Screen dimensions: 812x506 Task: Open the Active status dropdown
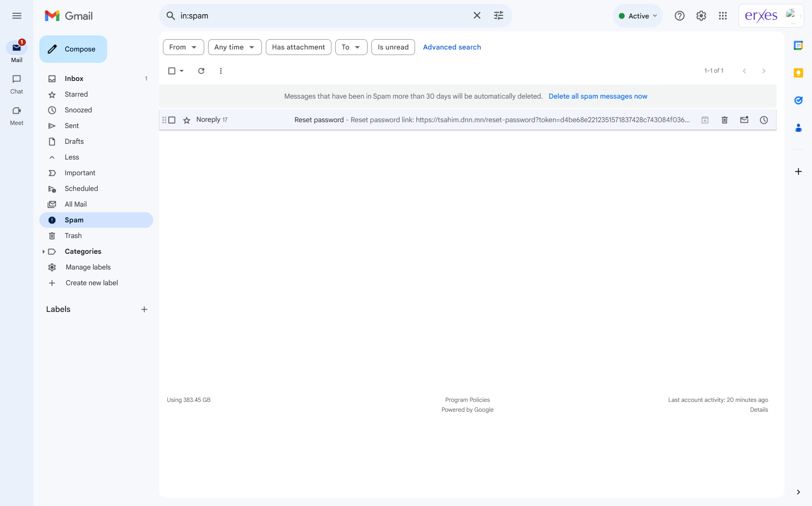pyautogui.click(x=638, y=16)
